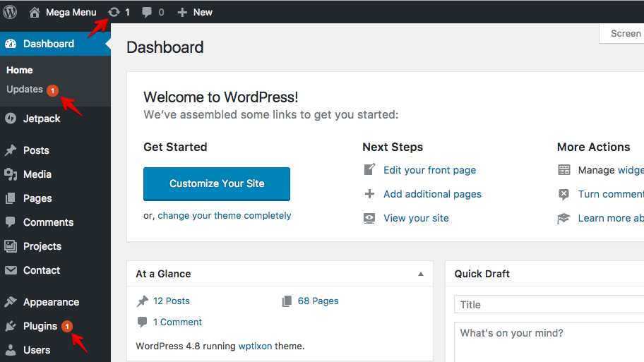Focus the Quick Draft Title field
The height and width of the screenshot is (362, 644).
coord(549,305)
